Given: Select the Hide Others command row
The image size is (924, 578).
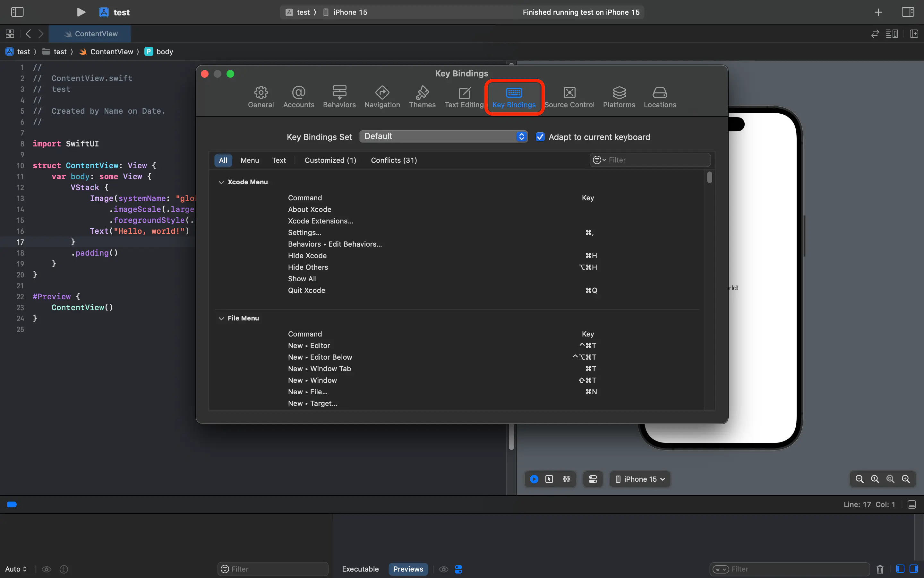Looking at the screenshot, I should pos(457,267).
